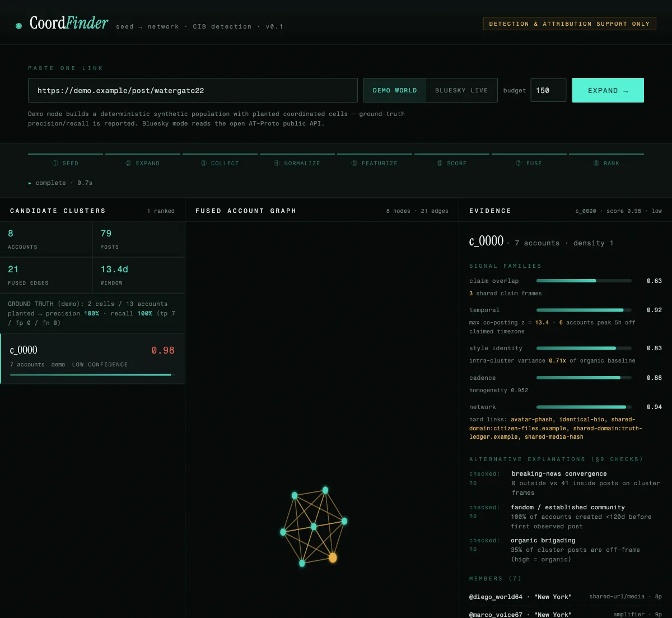Viewport: 672px width, 618px height.
Task: Click the 8 ACCOUNTS stat tile
Action: tap(46, 239)
